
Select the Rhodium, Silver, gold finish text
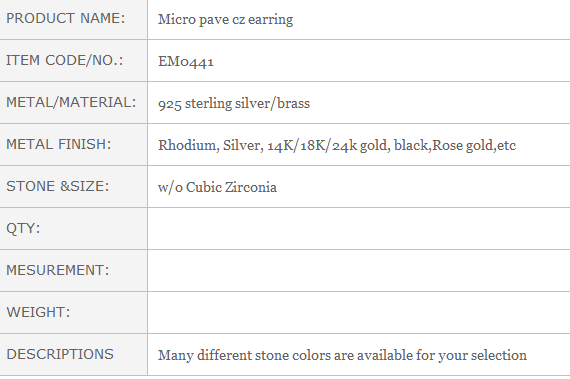point(337,145)
